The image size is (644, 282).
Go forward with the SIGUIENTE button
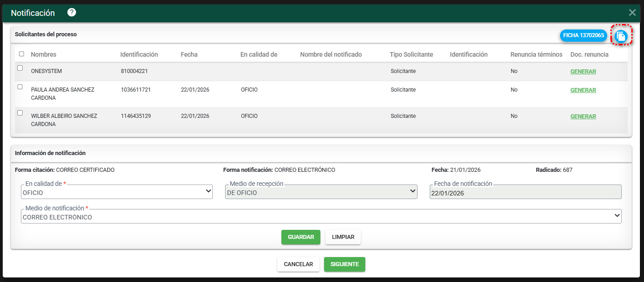coord(344,264)
